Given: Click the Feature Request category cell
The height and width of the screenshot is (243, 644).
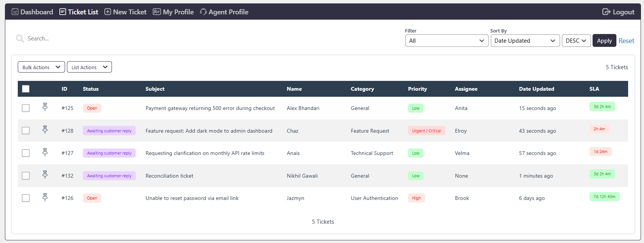Looking at the screenshot, I should (x=370, y=131).
